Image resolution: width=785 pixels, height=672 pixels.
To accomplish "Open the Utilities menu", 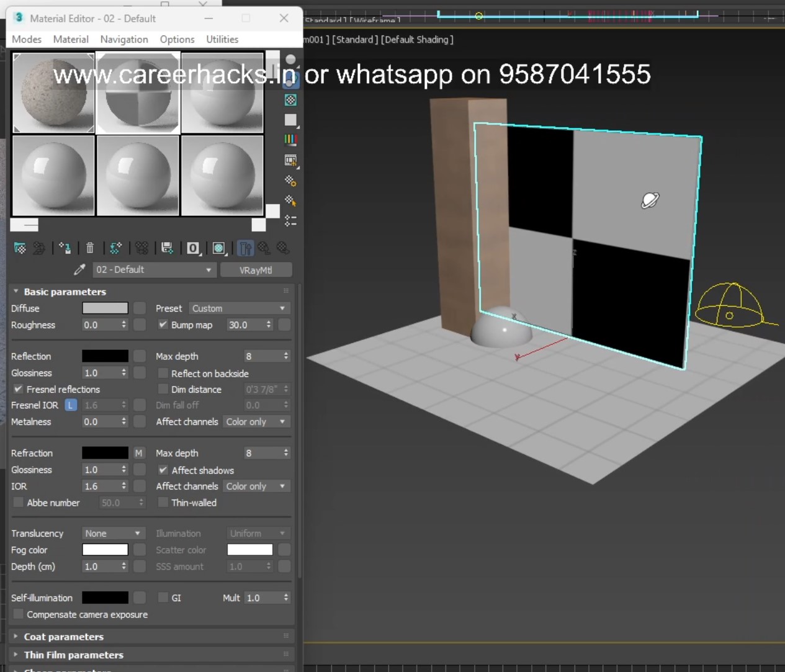I will (222, 39).
